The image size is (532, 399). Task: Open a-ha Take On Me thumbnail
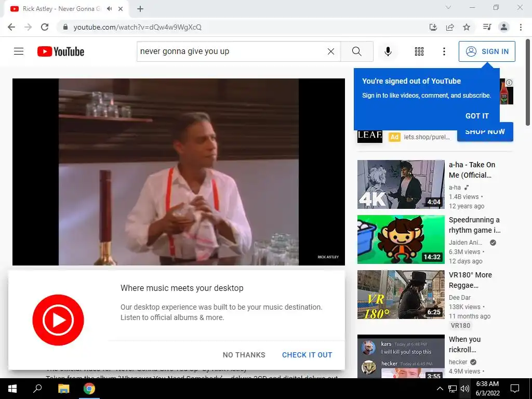coord(401,184)
